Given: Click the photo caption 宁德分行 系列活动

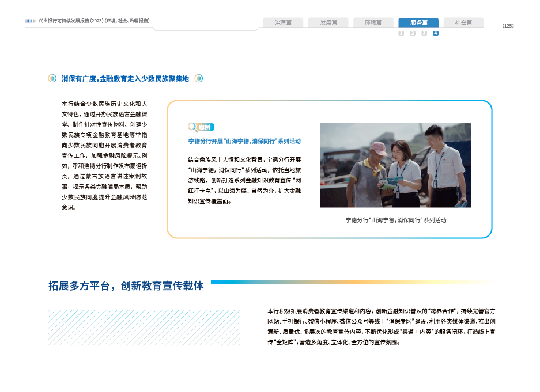Looking at the screenshot, I should tap(395, 220).
